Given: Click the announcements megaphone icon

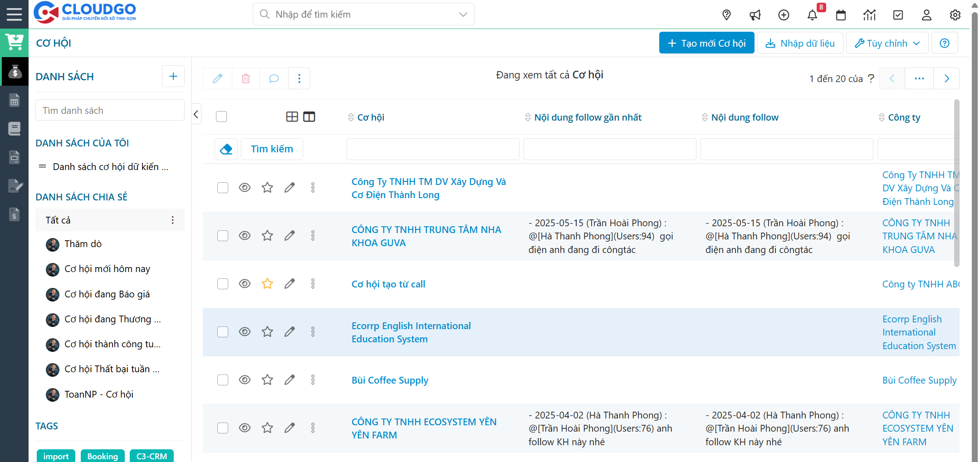Looking at the screenshot, I should [755, 15].
